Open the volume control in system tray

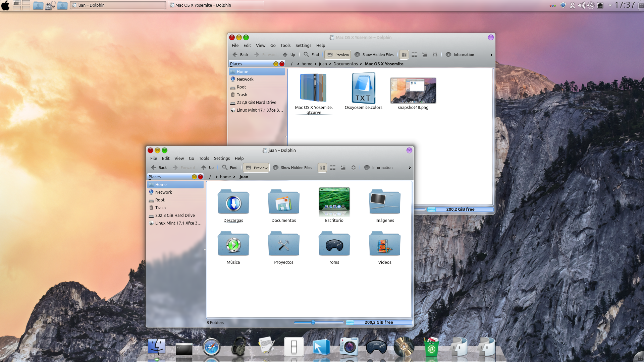[581, 5]
